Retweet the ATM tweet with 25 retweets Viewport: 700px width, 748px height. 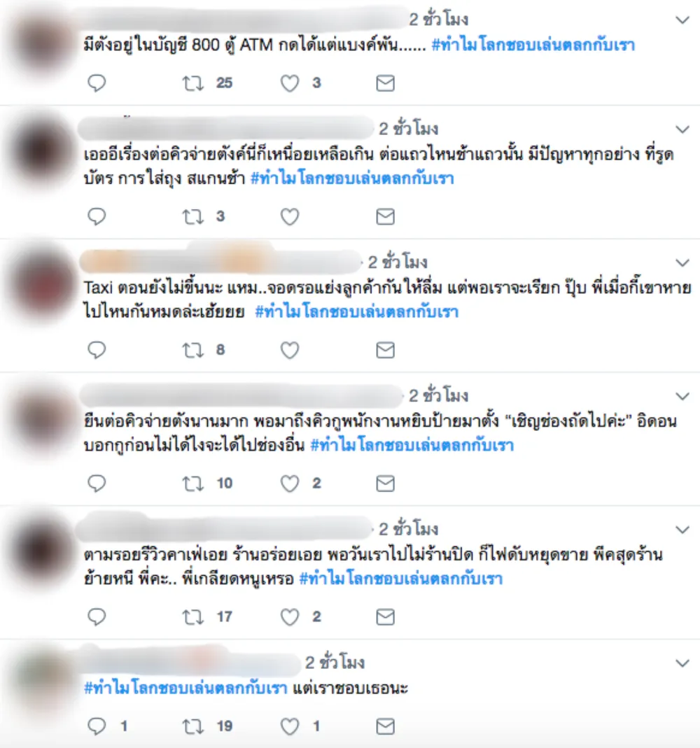pyautogui.click(x=193, y=83)
